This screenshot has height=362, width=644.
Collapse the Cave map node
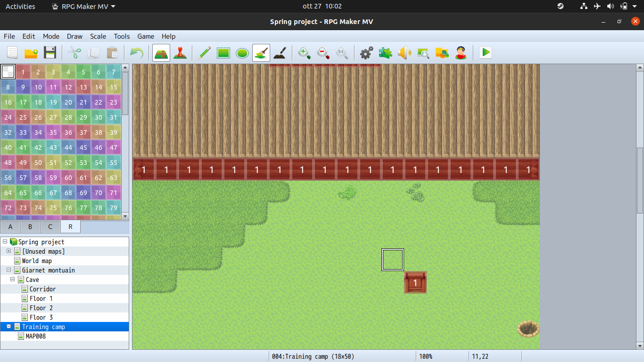(12, 279)
